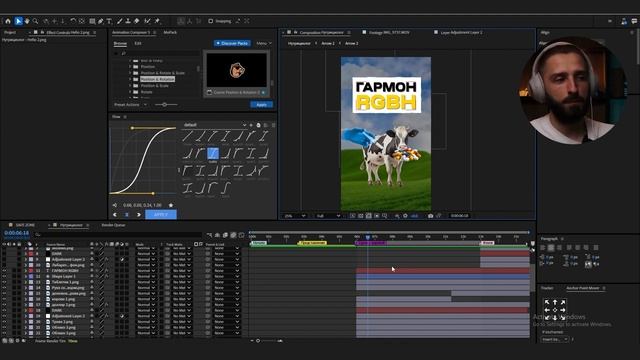The width and height of the screenshot is (640, 360).
Task: Click the star favorite icon in the Flow panel
Action: 171,205
